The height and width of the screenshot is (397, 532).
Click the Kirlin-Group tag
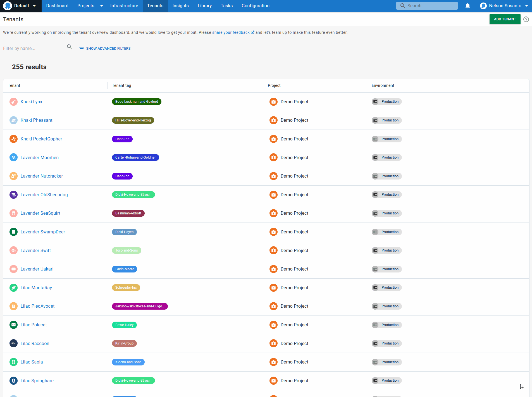(x=124, y=343)
